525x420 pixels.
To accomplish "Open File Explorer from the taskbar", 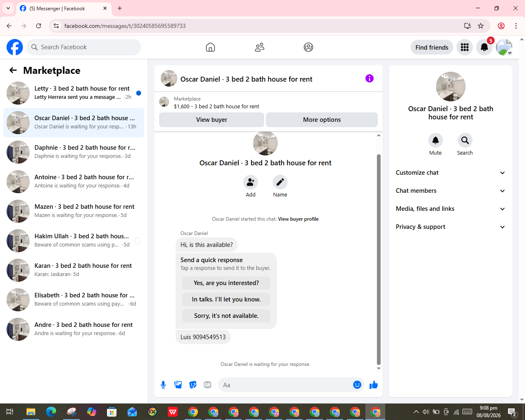I will click(x=31, y=412).
